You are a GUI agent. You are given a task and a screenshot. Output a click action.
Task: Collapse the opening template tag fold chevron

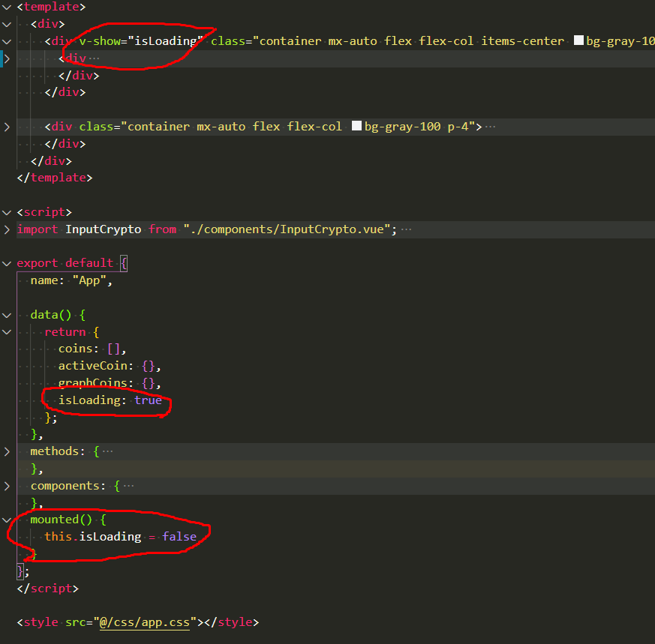7,7
